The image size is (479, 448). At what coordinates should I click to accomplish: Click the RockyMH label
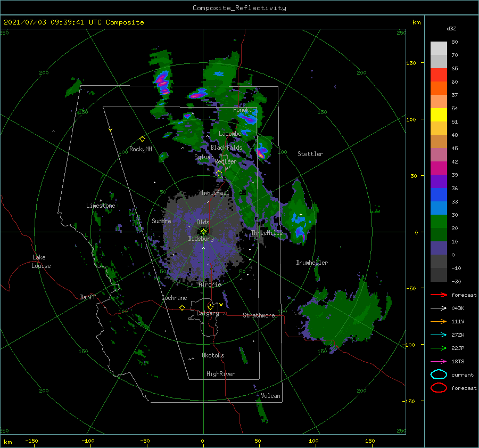pyautogui.click(x=141, y=149)
